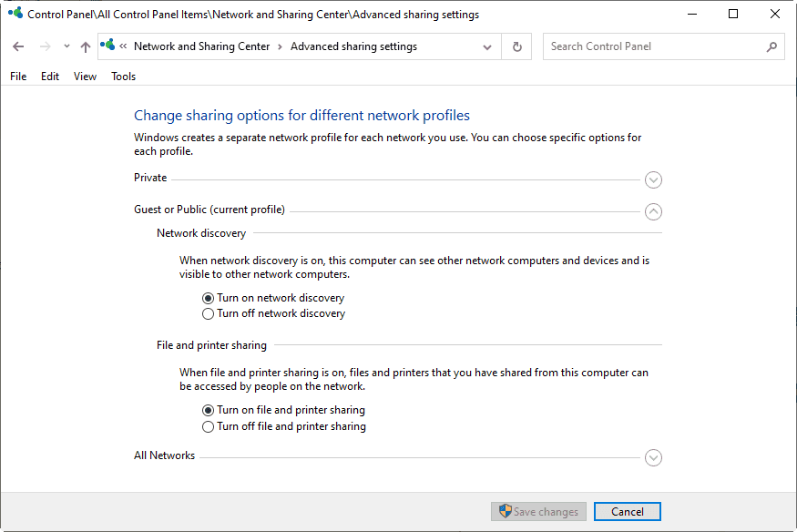The width and height of the screenshot is (797, 532).
Task: Click the Network and Sharing Center icon in address bar
Action: click(107, 45)
